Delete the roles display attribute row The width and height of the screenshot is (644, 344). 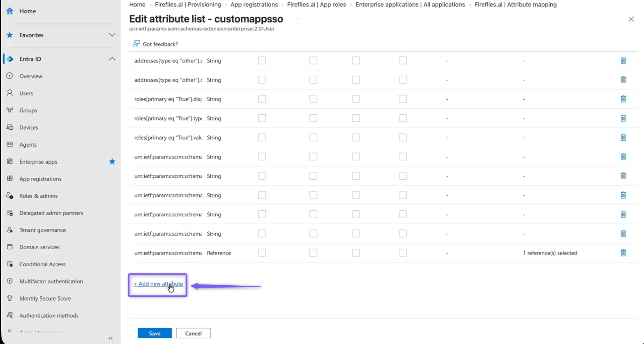623,99
